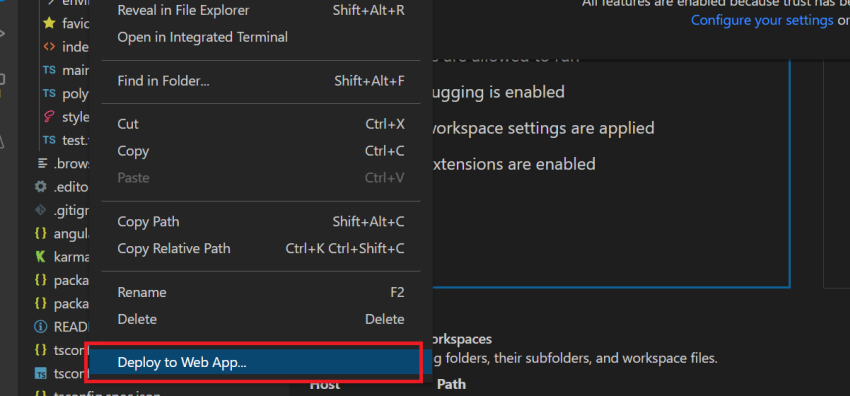The width and height of the screenshot is (850, 396).
Task: Open in Integrated Terminal option
Action: point(261,37)
